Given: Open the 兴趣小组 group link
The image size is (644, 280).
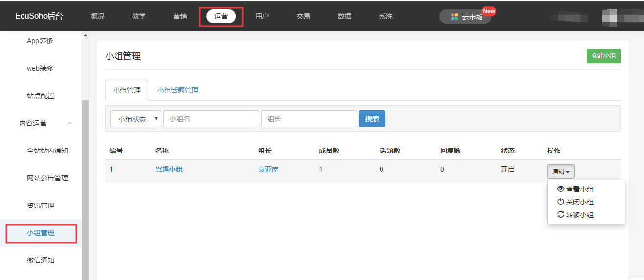Looking at the screenshot, I should click(169, 169).
